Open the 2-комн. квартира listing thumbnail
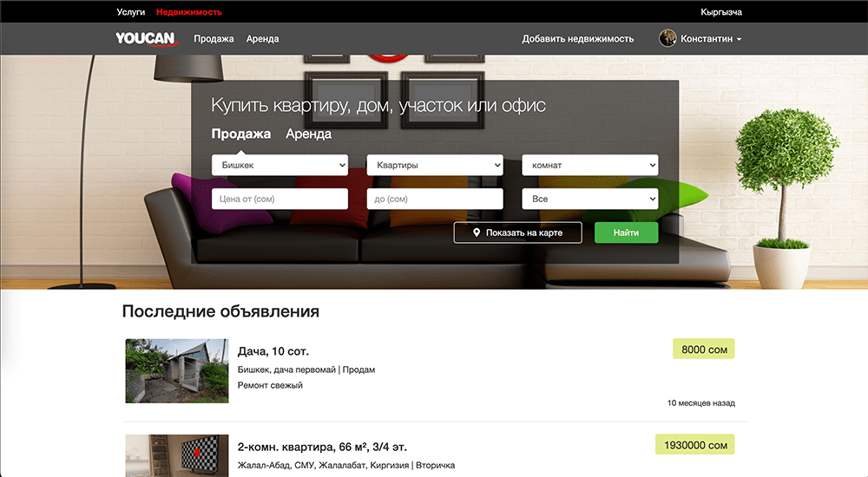This screenshot has width=868, height=477. [177, 455]
